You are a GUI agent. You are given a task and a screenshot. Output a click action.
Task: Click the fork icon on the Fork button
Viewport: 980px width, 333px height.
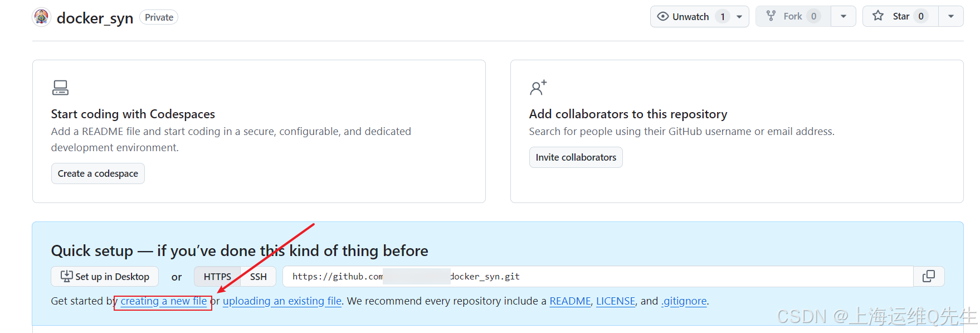(x=771, y=16)
